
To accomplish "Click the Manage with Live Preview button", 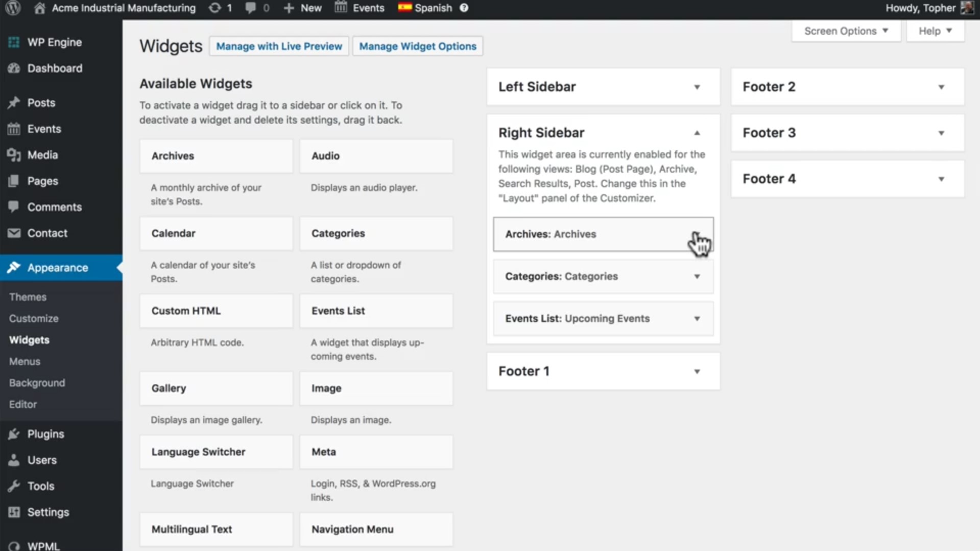I will point(279,46).
